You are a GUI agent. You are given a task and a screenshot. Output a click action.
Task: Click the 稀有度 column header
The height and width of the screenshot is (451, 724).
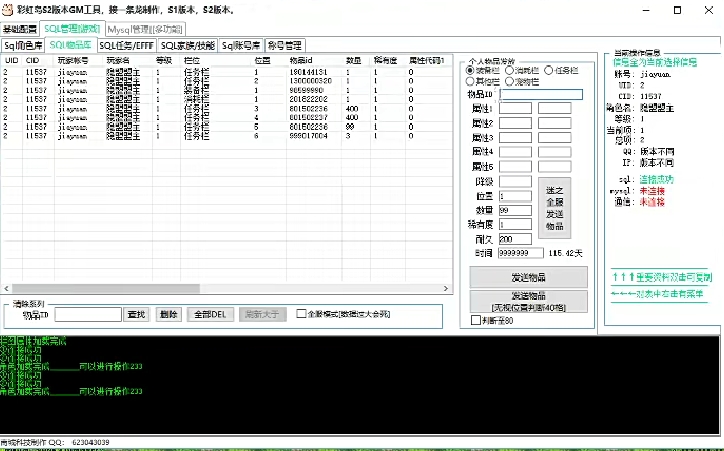pos(388,60)
